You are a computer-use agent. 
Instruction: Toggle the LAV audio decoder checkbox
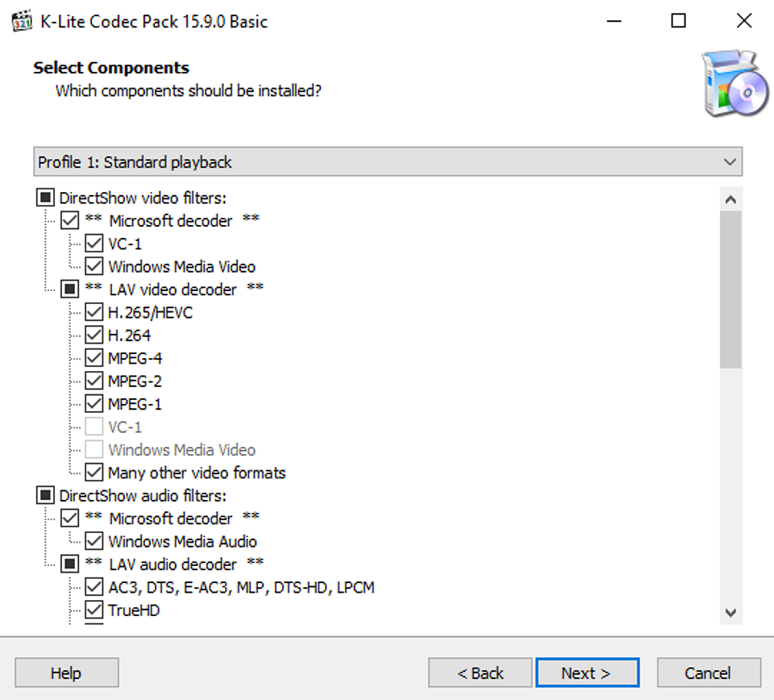(x=69, y=564)
